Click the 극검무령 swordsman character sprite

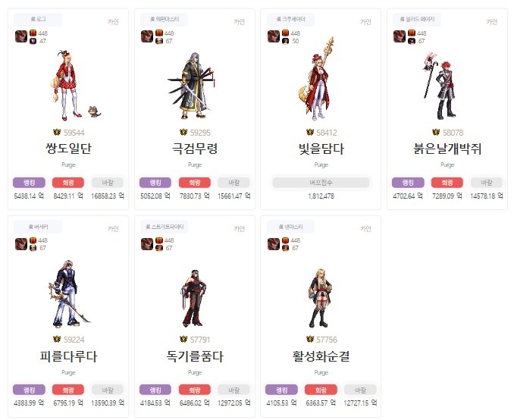(192, 86)
